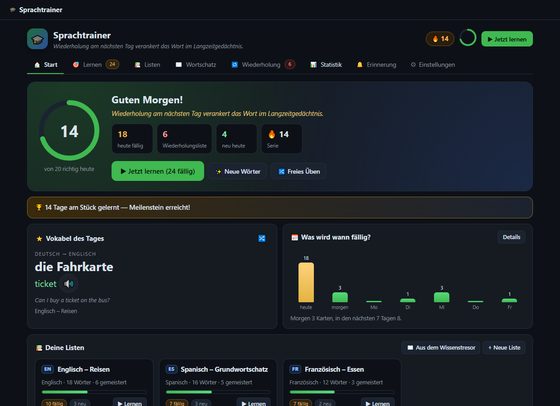560x406 pixels.
Task: Open the Lernen tab
Action: 95,65
